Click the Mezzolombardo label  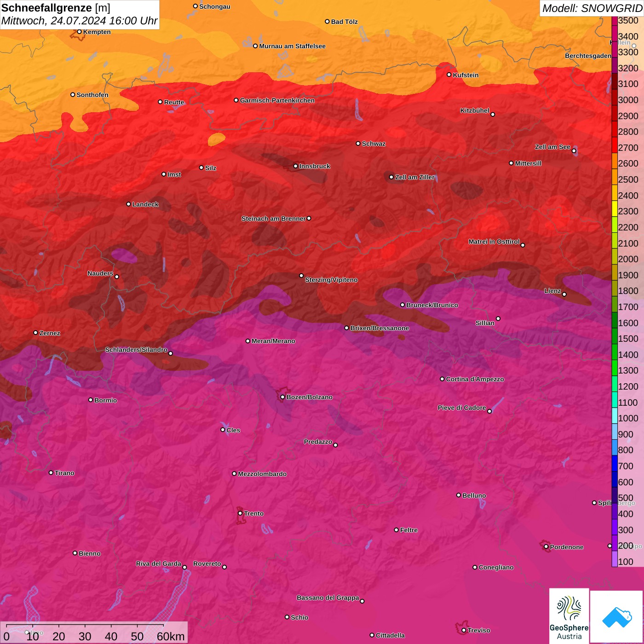click(x=262, y=474)
